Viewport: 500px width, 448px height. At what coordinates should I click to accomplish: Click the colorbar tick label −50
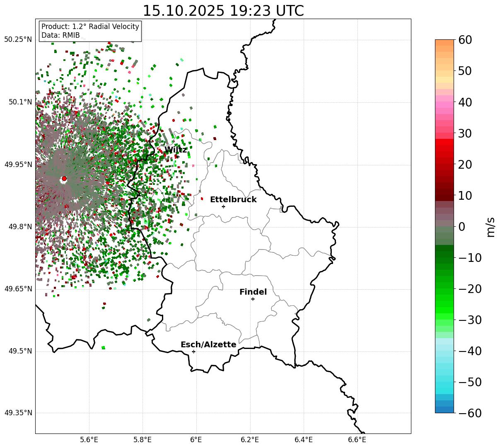click(470, 382)
